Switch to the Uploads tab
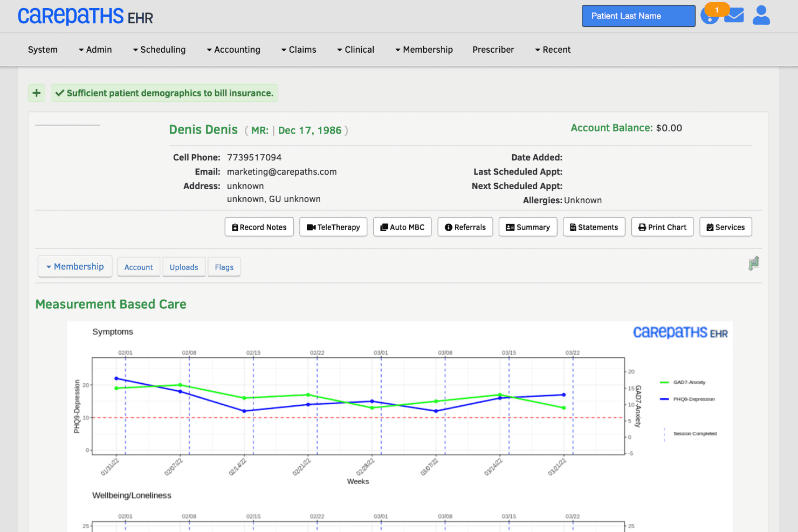798x532 pixels. tap(184, 267)
